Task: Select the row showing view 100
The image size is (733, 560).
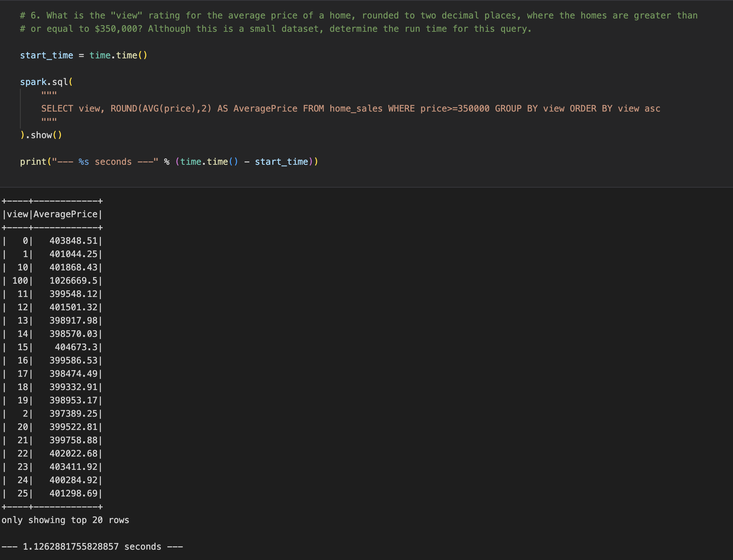Action: (52, 281)
